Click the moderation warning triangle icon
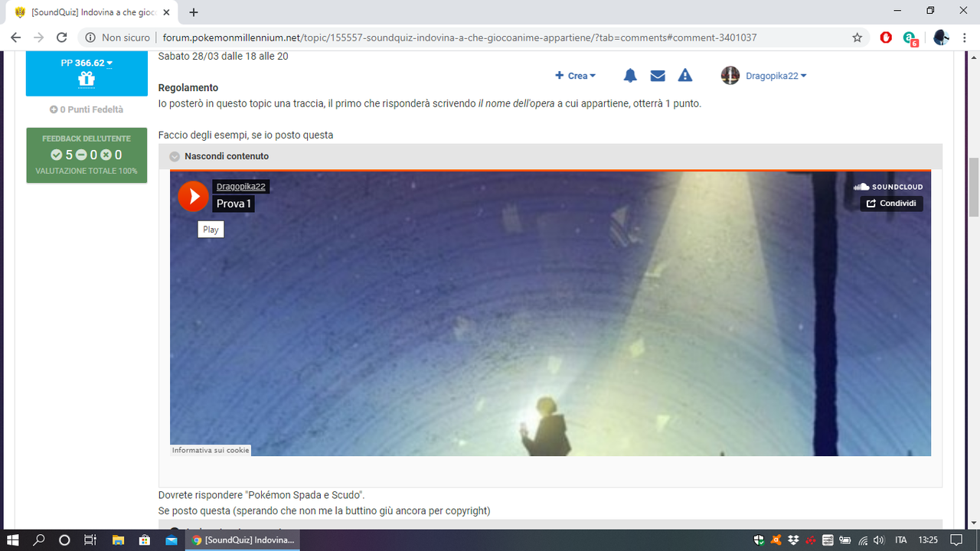Image resolution: width=980 pixels, height=551 pixels. [x=684, y=75]
